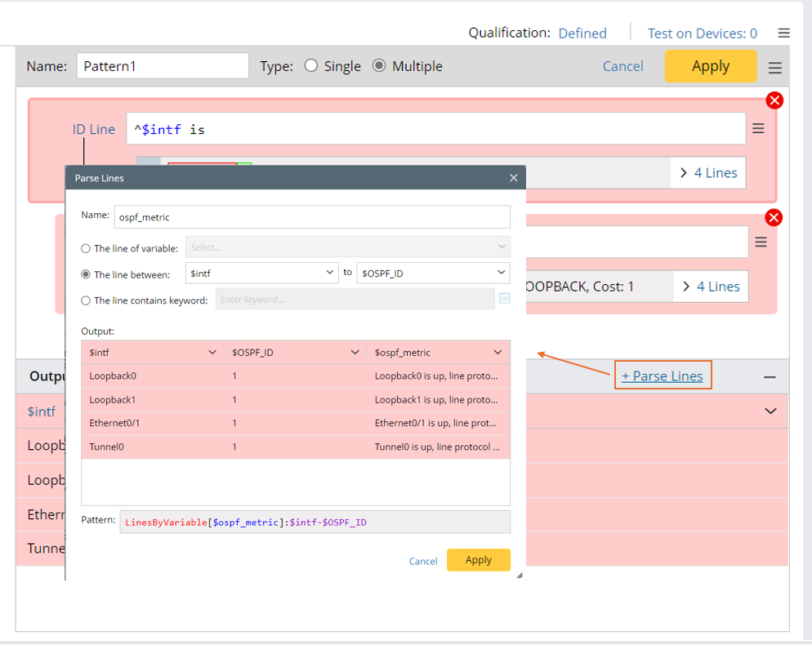Expand the $ospf_metric column header dropdown
812x645 pixels.
coord(497,353)
